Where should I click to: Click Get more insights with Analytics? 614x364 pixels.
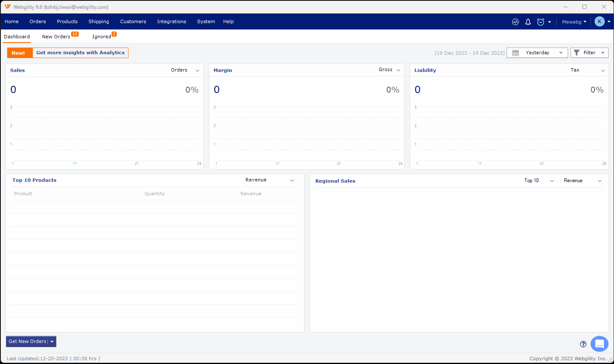click(80, 53)
